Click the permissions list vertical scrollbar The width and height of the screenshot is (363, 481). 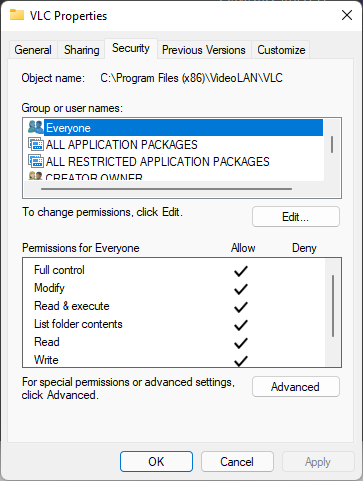(x=333, y=306)
